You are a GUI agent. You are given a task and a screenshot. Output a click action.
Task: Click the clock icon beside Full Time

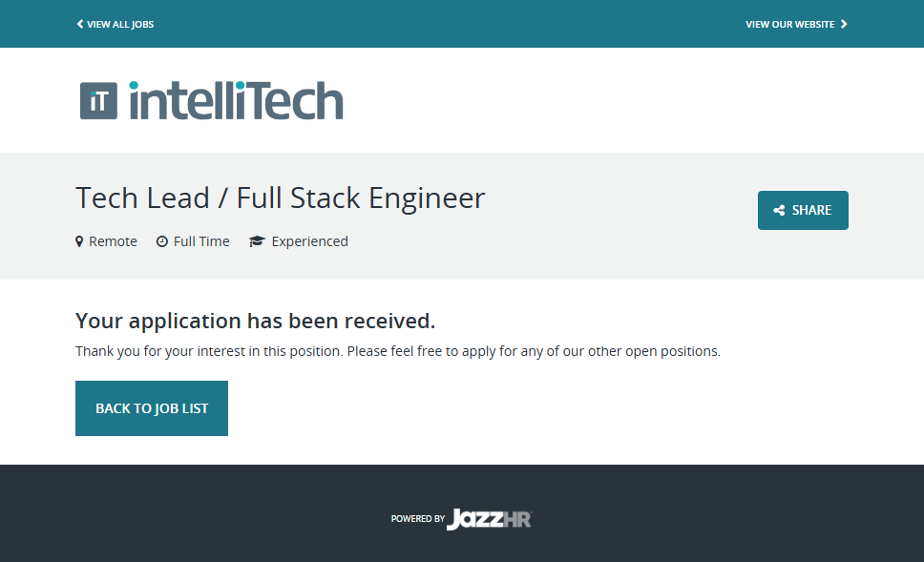coord(162,241)
